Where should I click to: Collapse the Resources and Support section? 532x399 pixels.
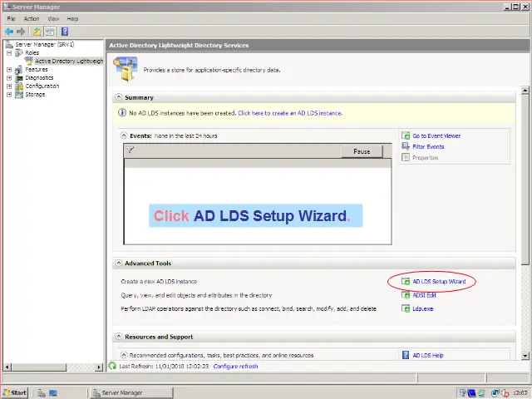[118, 336]
